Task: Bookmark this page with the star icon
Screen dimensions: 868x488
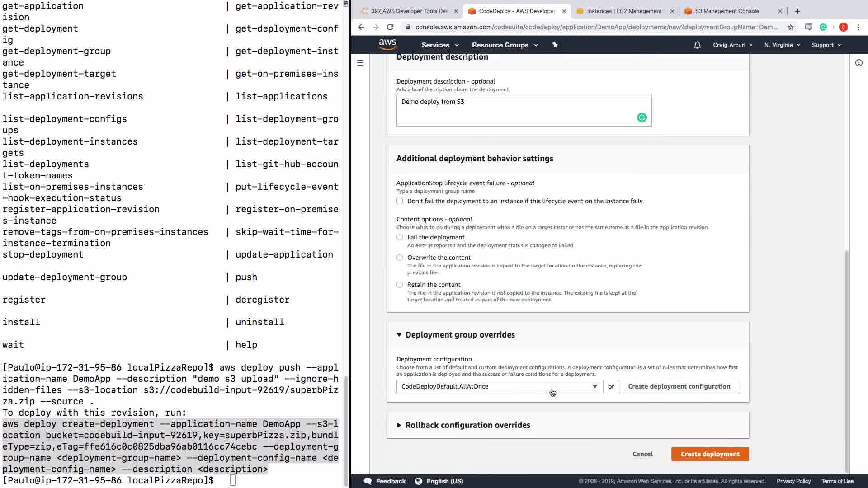Action: [x=790, y=27]
